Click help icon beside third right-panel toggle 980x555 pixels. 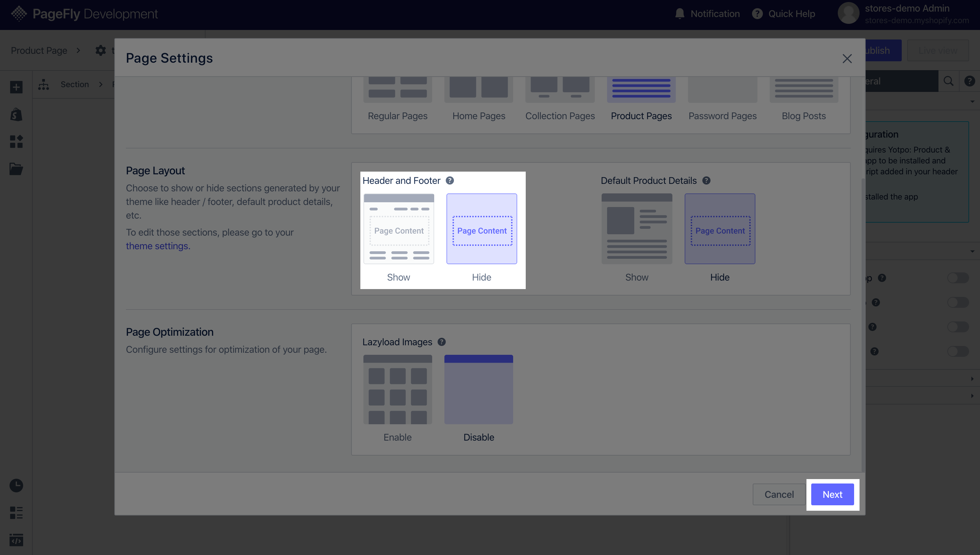pyautogui.click(x=872, y=327)
